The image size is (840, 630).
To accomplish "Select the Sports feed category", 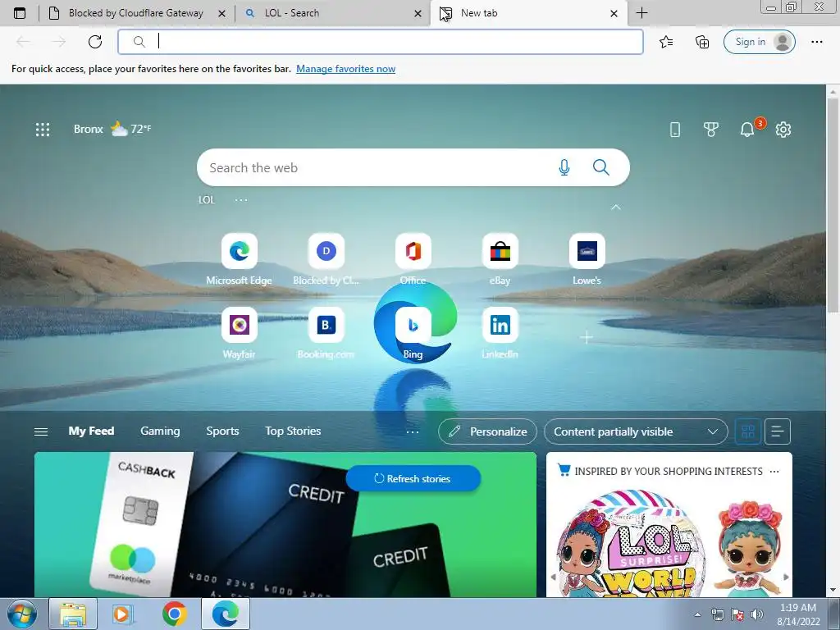I will point(222,431).
